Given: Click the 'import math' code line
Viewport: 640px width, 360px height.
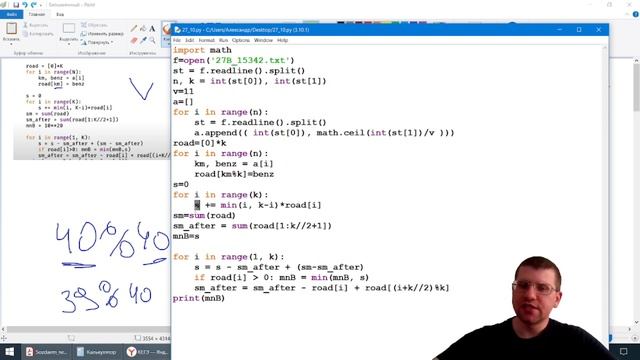Looking at the screenshot, I should pos(202,50).
